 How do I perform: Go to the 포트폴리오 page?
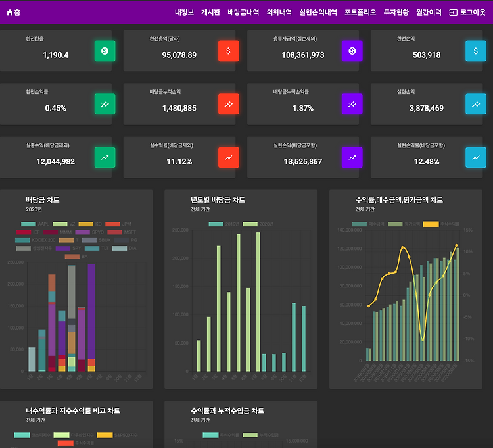360,12
